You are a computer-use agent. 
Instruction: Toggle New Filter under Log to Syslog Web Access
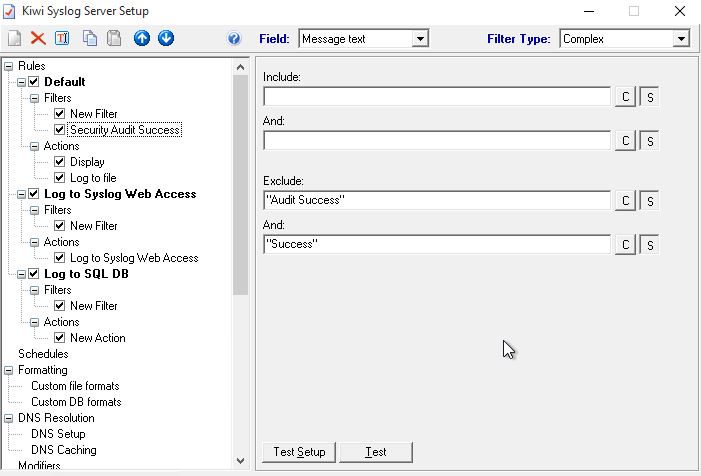[x=59, y=226]
